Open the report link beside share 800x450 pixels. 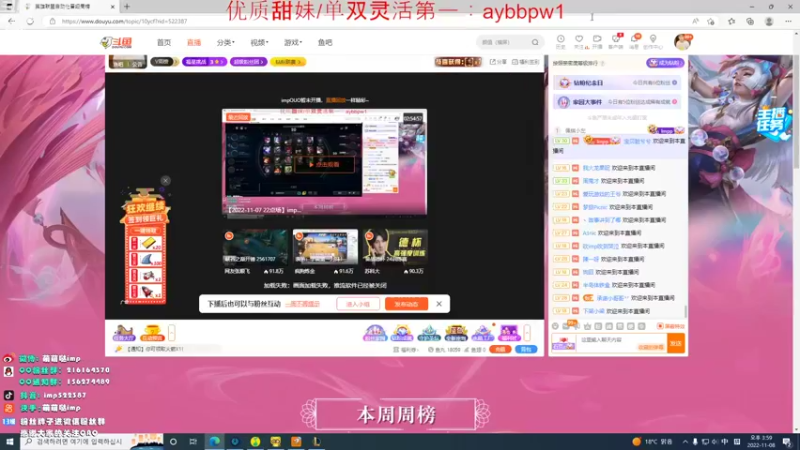[x=526, y=62]
